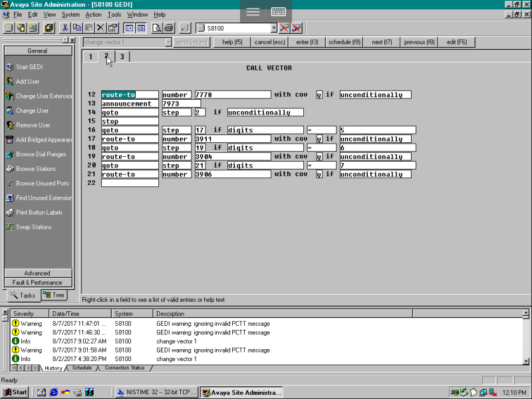Open the System menu
The image size is (532, 399).
pyautogui.click(x=70, y=15)
